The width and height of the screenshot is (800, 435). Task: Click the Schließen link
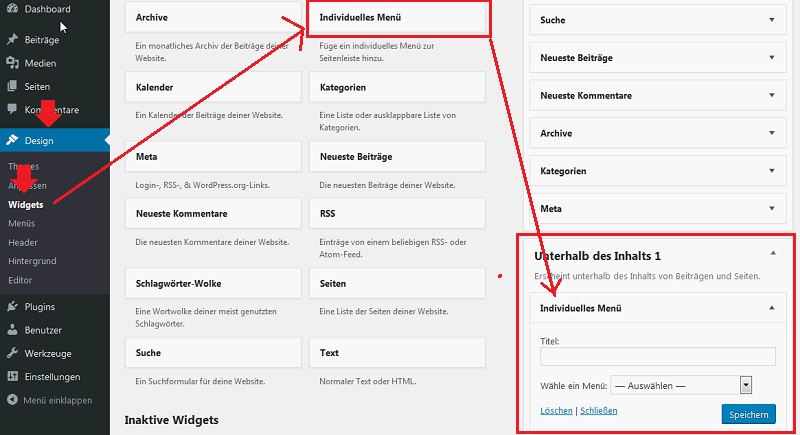pyautogui.click(x=598, y=411)
